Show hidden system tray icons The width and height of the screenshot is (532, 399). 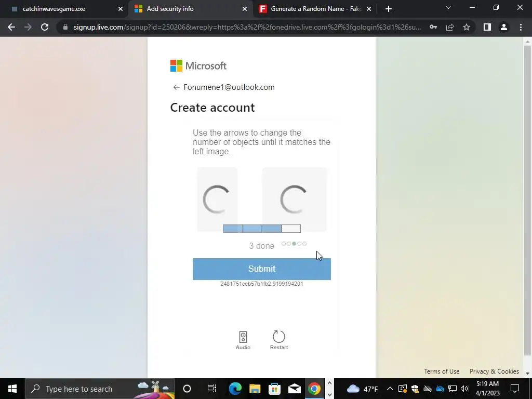coord(390,389)
